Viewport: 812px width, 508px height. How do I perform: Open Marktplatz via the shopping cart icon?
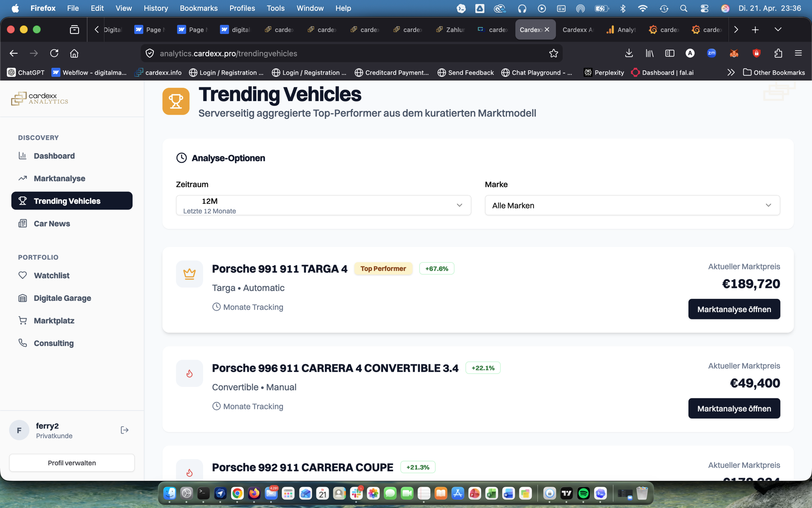(x=23, y=320)
